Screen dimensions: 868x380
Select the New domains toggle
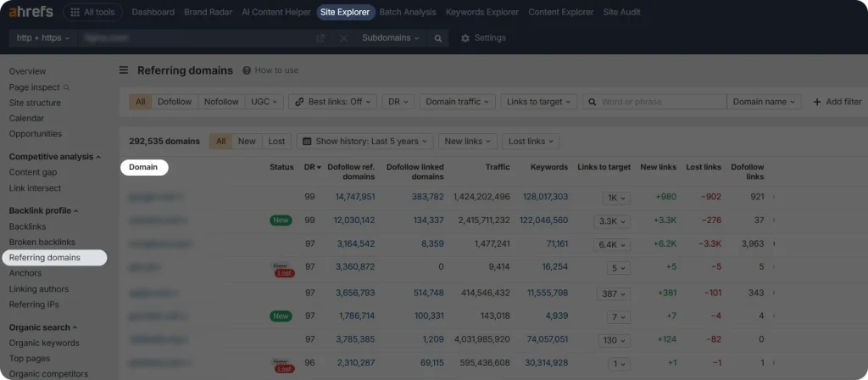pyautogui.click(x=247, y=142)
